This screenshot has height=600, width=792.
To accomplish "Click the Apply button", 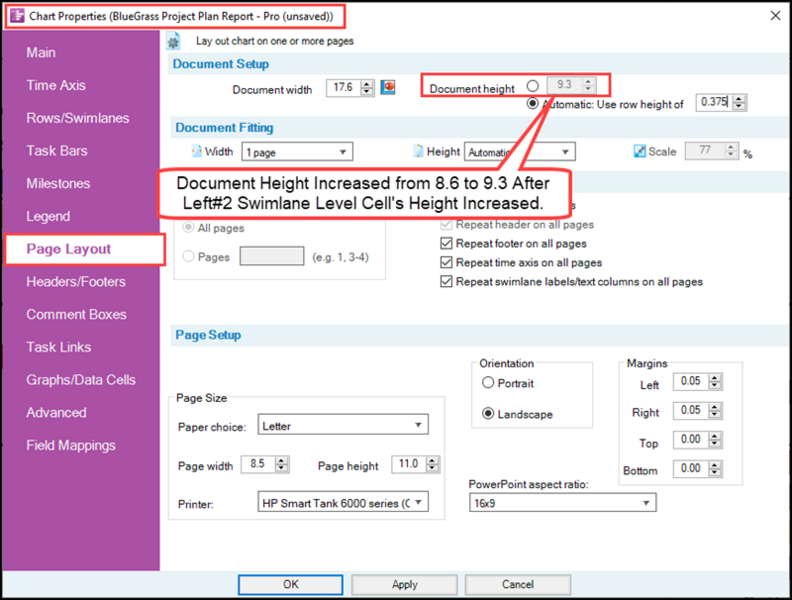I will [405, 584].
